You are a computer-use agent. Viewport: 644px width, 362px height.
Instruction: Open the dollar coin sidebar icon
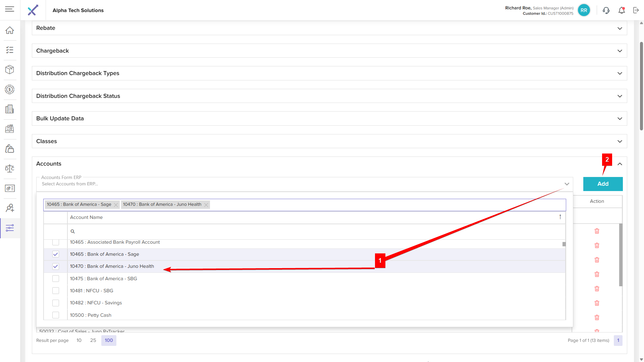[x=10, y=89]
